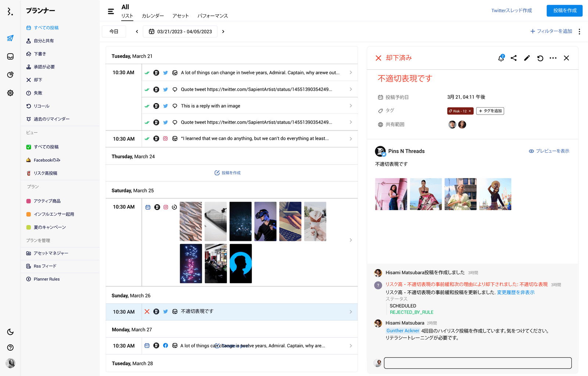Toggle the hamburger menu to collapse sidebar
Image resolution: width=588 pixels, height=376 pixels.
[111, 11]
